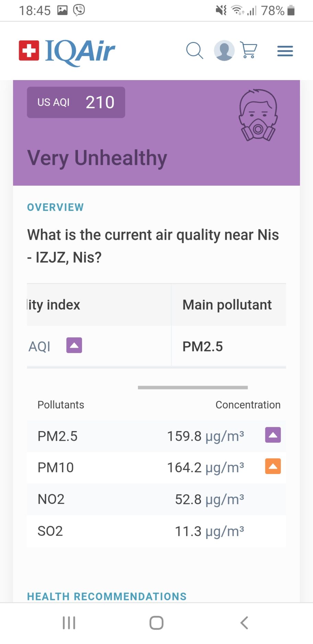The image size is (313, 644).
Task: Tap the Health Recommendations heading
Action: click(107, 596)
